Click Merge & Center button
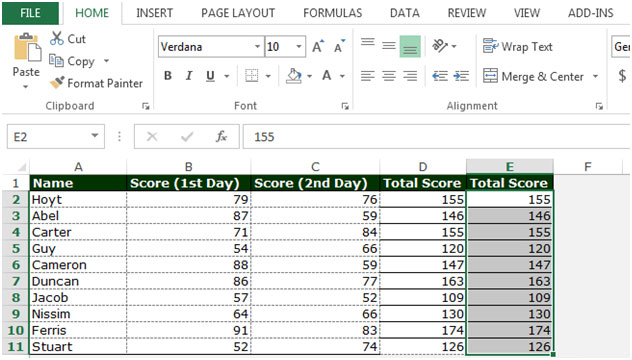Screen dimensions: 632x360 coord(533,76)
